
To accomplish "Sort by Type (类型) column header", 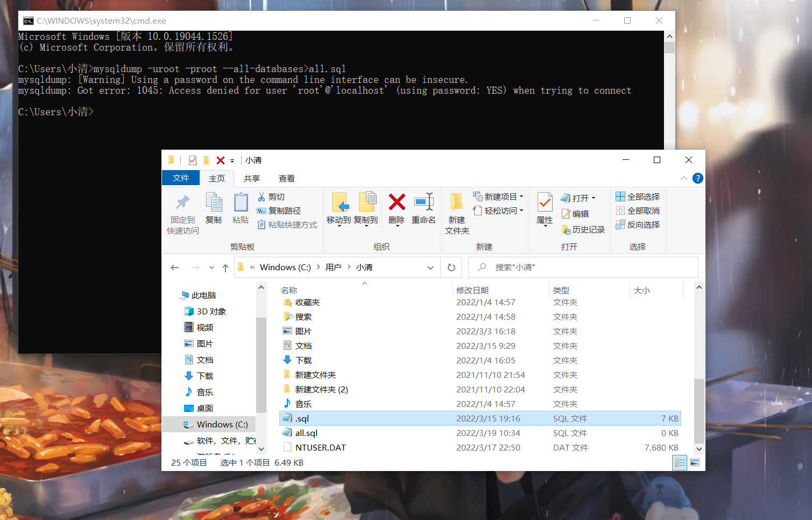I will coord(561,291).
